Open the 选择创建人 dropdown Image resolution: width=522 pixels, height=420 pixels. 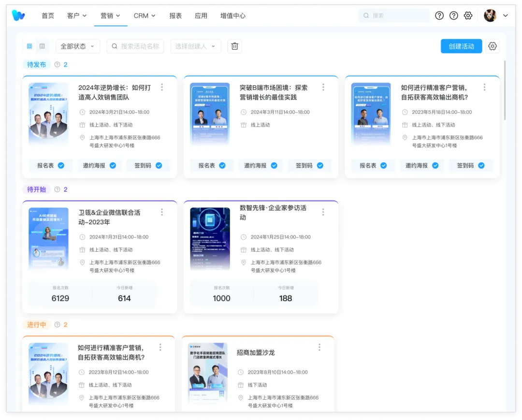[x=195, y=46]
